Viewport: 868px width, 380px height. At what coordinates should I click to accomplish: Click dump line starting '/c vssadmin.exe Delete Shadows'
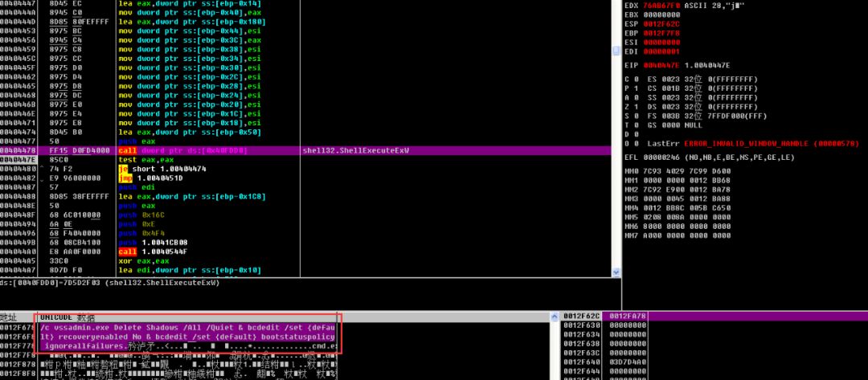tap(187, 327)
